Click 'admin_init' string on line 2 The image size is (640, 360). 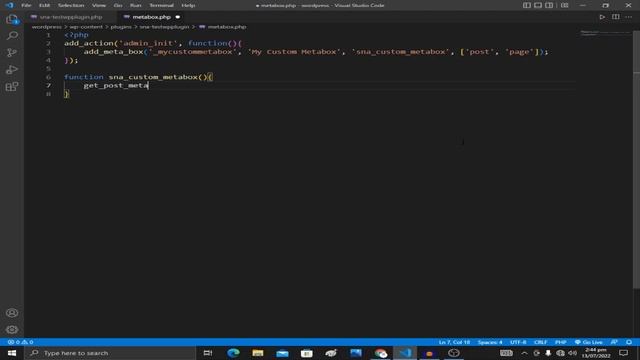149,43
